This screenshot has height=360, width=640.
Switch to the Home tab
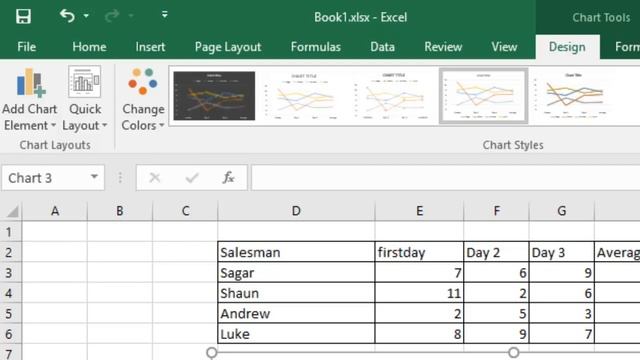[x=89, y=47]
